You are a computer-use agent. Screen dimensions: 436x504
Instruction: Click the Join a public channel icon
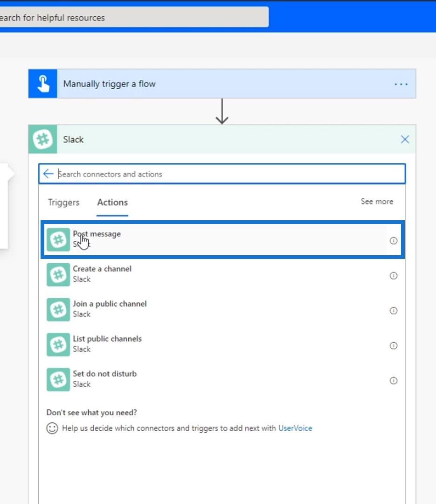[58, 310]
